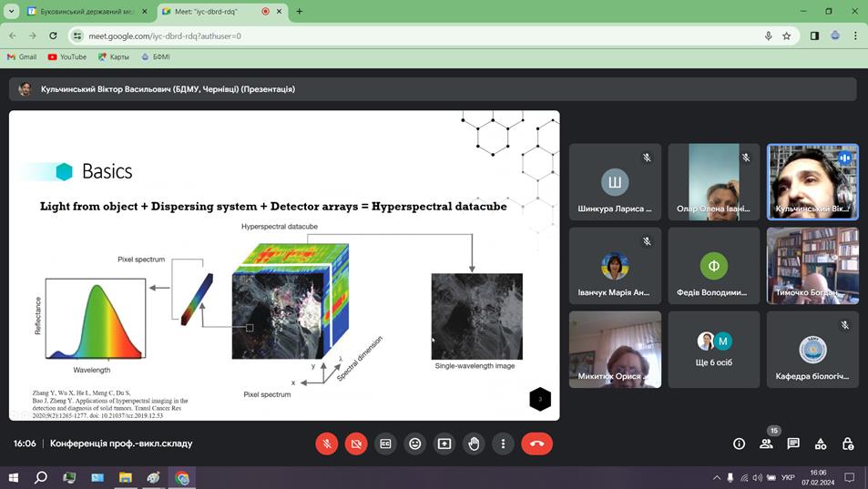Image resolution: width=868 pixels, height=489 pixels.
Task: Select Іванчук Марія participant tile
Action: [615, 266]
